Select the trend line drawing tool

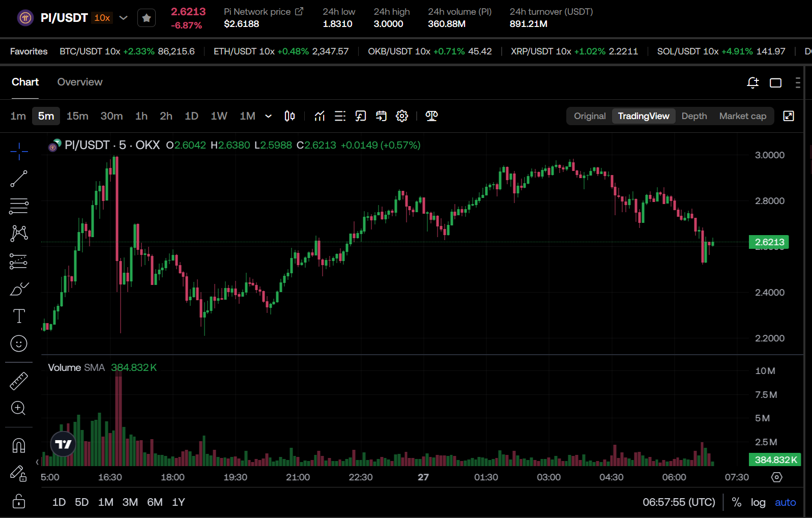(19, 179)
